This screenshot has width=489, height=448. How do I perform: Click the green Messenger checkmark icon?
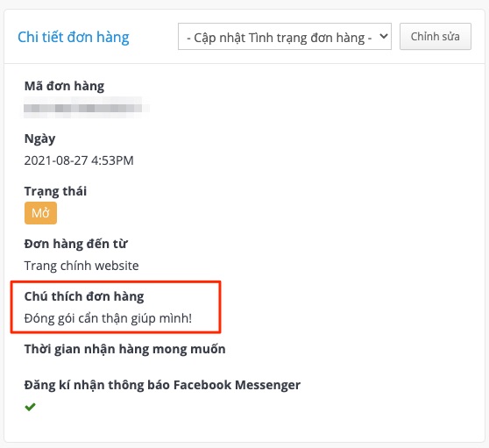click(x=31, y=407)
